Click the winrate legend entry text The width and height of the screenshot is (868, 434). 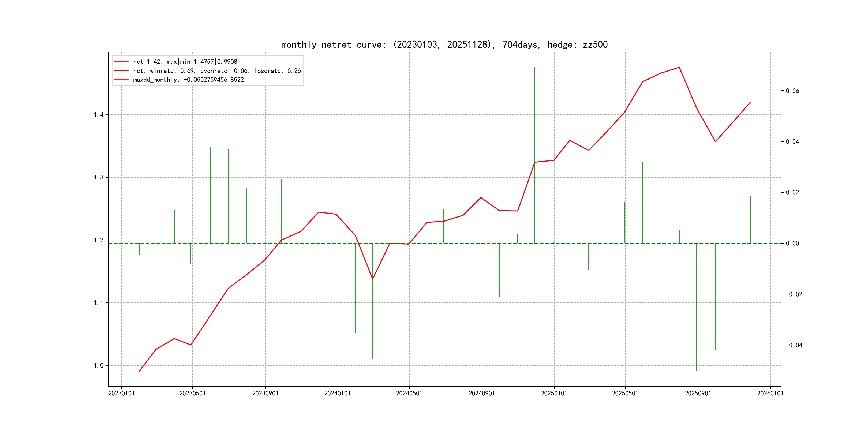(217, 71)
